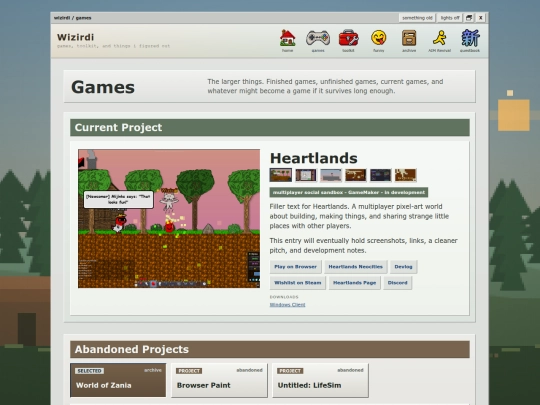Toggle the 'lights off' button
This screenshot has width=540, height=405.
pyautogui.click(x=450, y=18)
